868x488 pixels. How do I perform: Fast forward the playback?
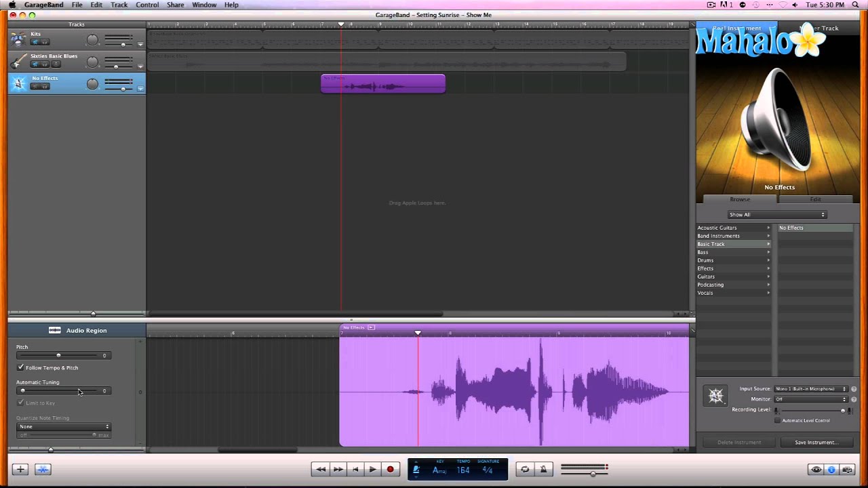[338, 469]
